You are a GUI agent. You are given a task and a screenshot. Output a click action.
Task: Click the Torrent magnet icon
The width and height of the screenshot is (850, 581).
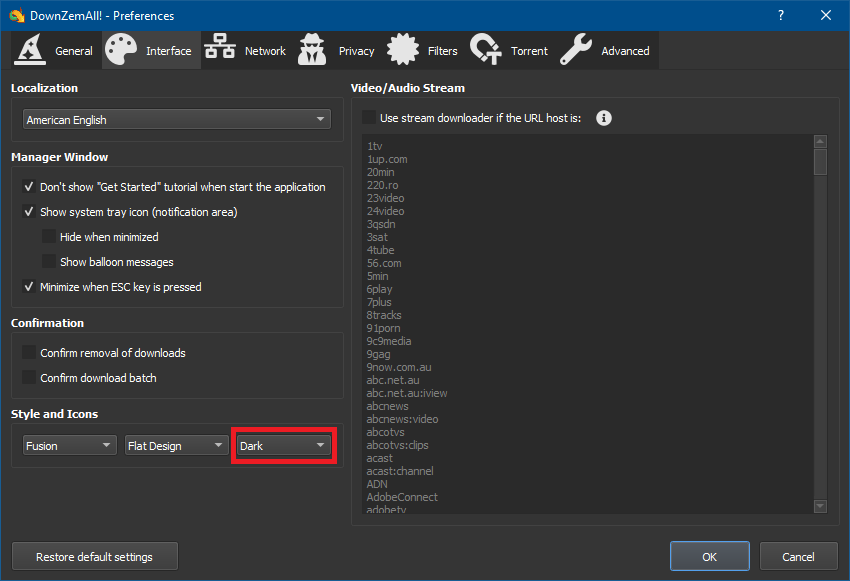pos(486,50)
